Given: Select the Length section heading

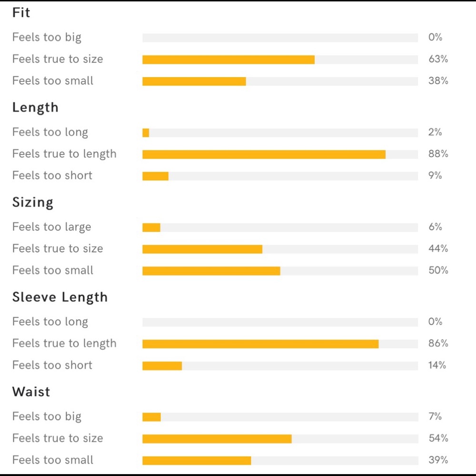Looking at the screenshot, I should coord(35,108).
